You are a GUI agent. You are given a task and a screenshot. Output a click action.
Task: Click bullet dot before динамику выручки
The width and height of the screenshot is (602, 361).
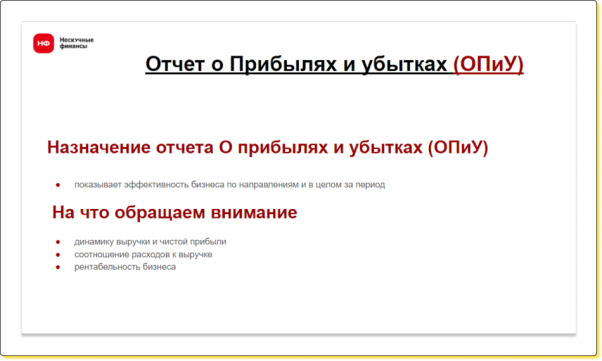58,242
